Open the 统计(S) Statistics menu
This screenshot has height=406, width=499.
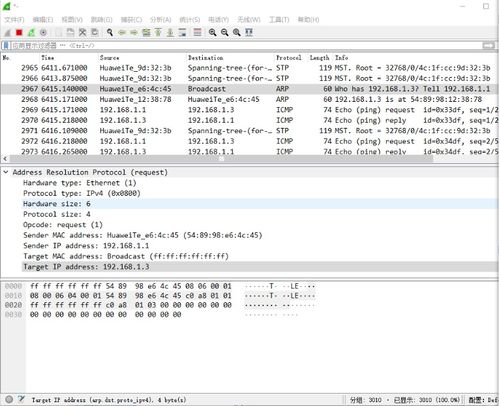190,20
